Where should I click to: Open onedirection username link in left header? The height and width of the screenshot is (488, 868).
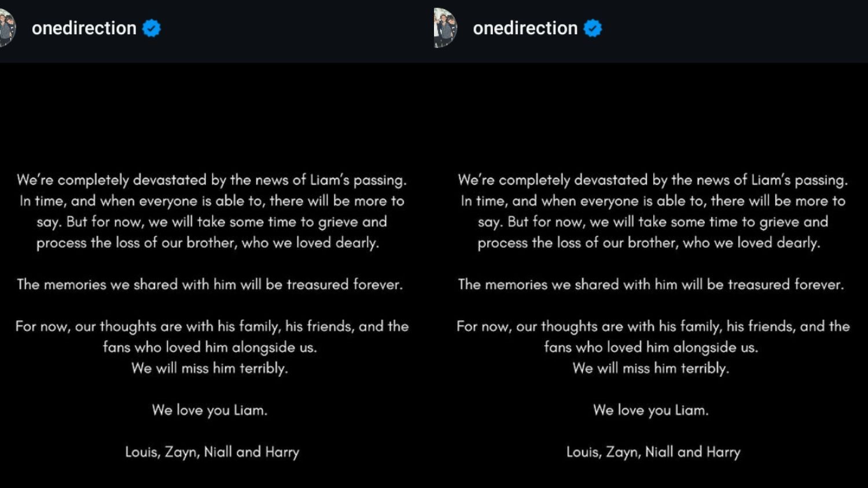pos(84,28)
